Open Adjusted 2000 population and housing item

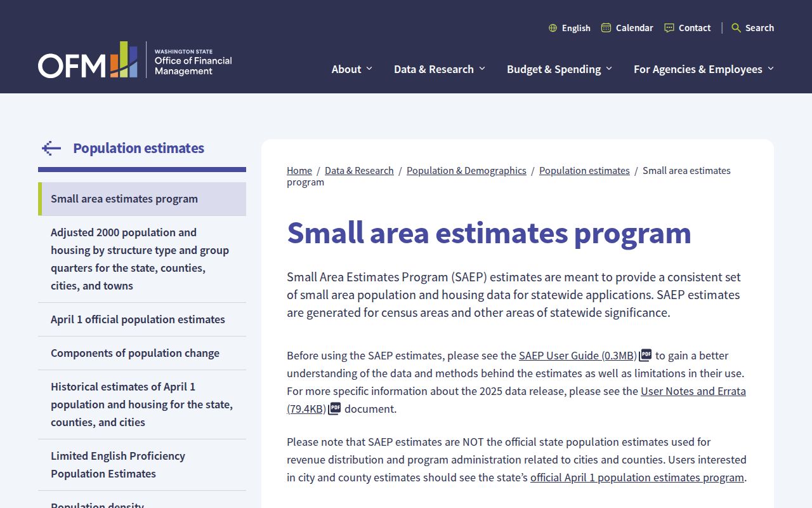coord(142,259)
